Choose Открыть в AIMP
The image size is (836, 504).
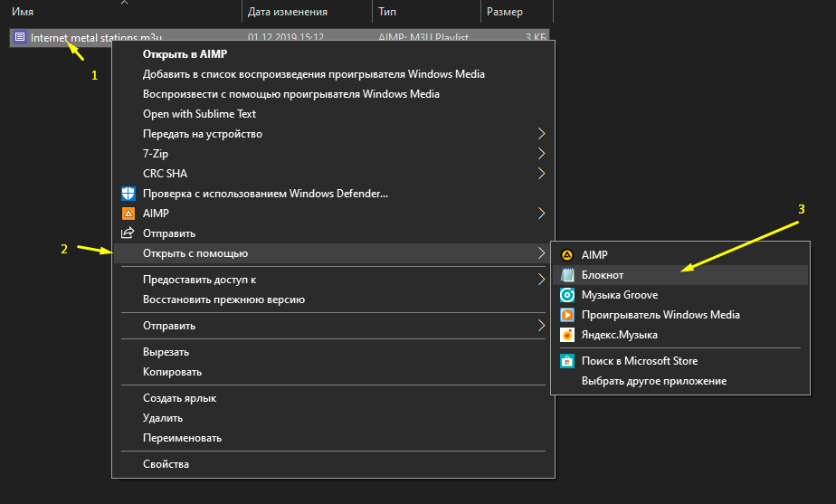[333, 54]
